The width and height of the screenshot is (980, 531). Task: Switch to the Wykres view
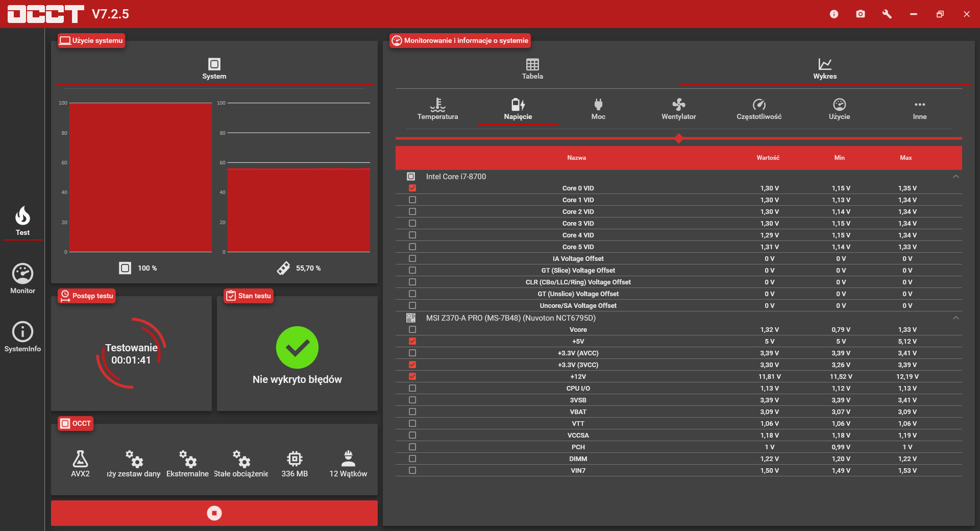click(825, 69)
